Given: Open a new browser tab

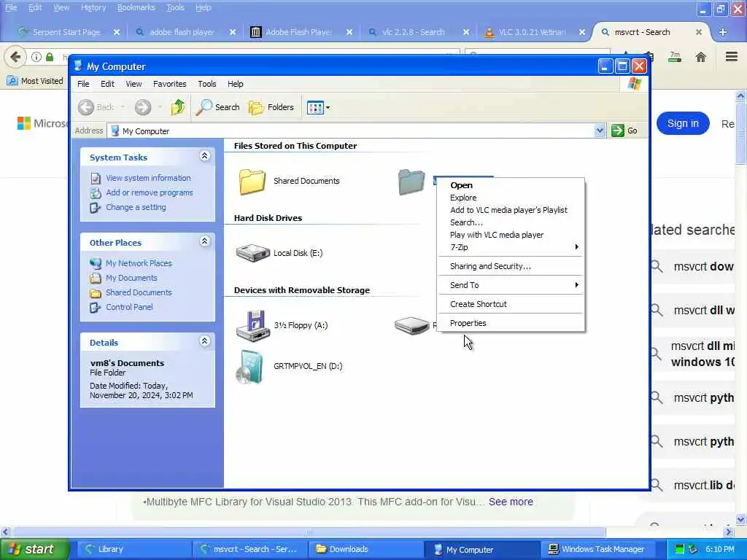Looking at the screenshot, I should click(x=723, y=32).
